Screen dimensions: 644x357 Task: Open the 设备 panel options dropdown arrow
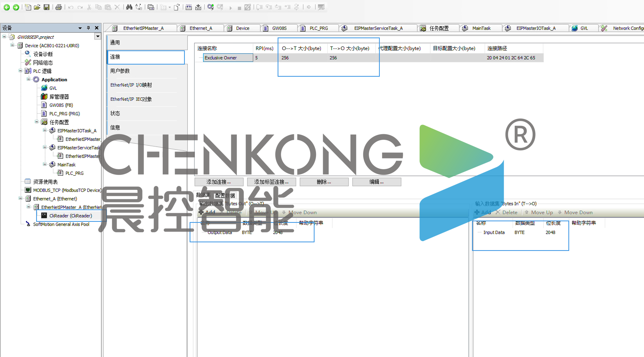pos(80,28)
